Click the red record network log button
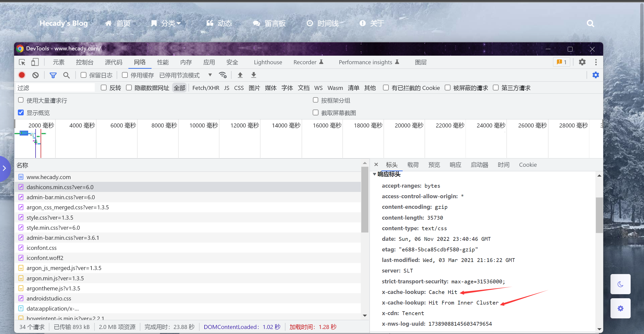This screenshot has width=644, height=334. (x=22, y=75)
